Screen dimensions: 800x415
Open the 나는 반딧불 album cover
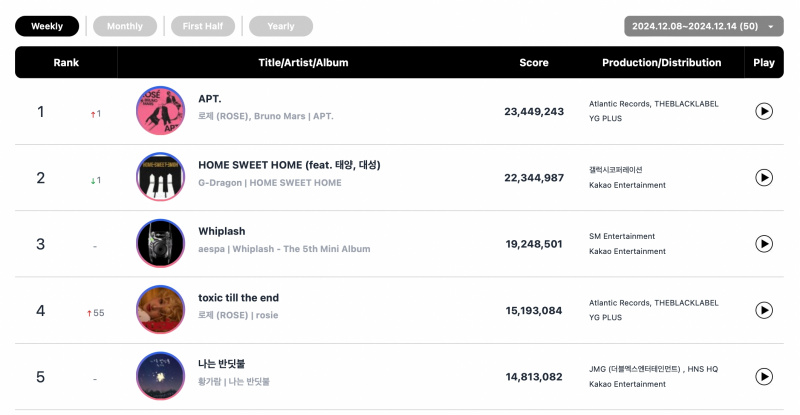(x=160, y=376)
